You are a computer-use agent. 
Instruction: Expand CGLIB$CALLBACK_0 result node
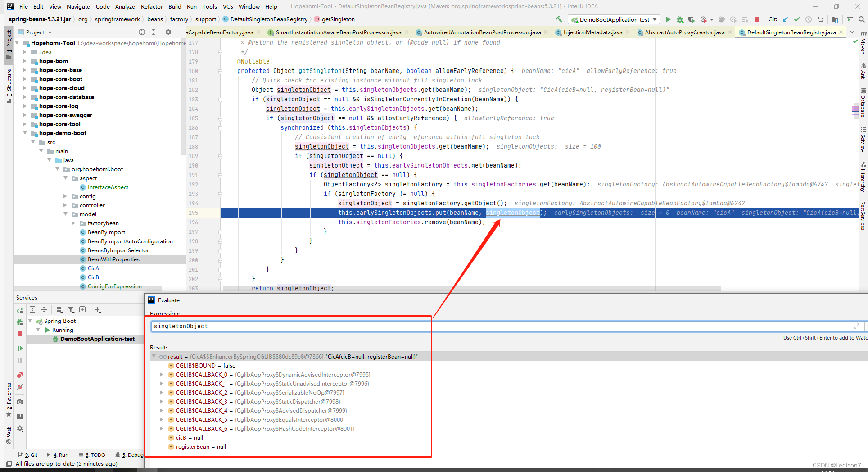click(x=162, y=374)
